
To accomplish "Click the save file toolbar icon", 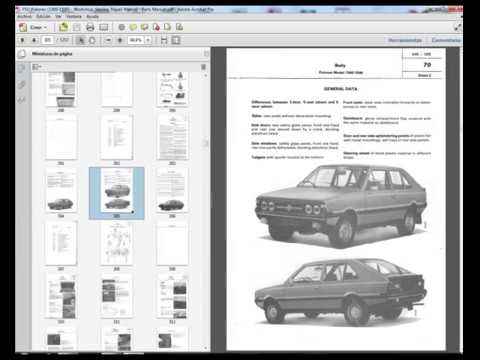I will click(x=77, y=27).
